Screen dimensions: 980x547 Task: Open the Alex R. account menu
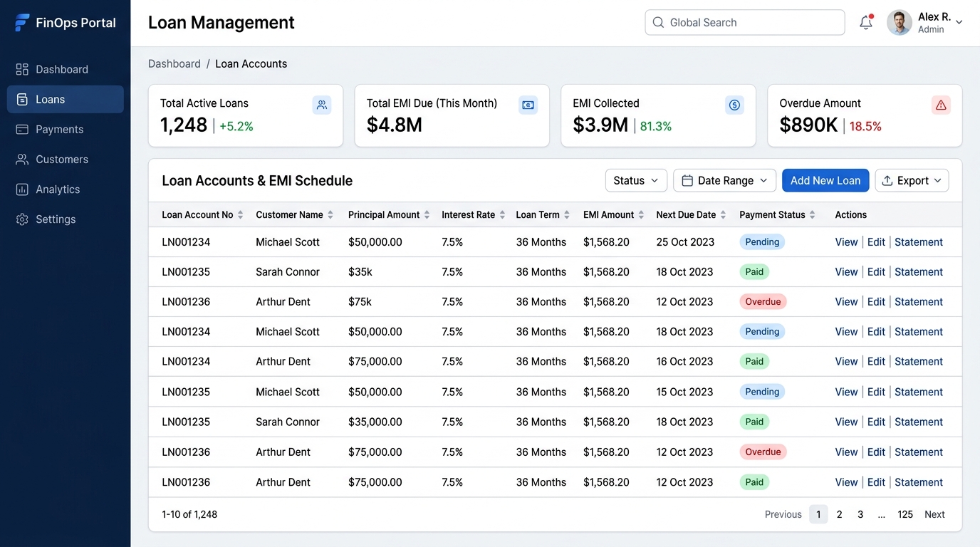coord(924,22)
